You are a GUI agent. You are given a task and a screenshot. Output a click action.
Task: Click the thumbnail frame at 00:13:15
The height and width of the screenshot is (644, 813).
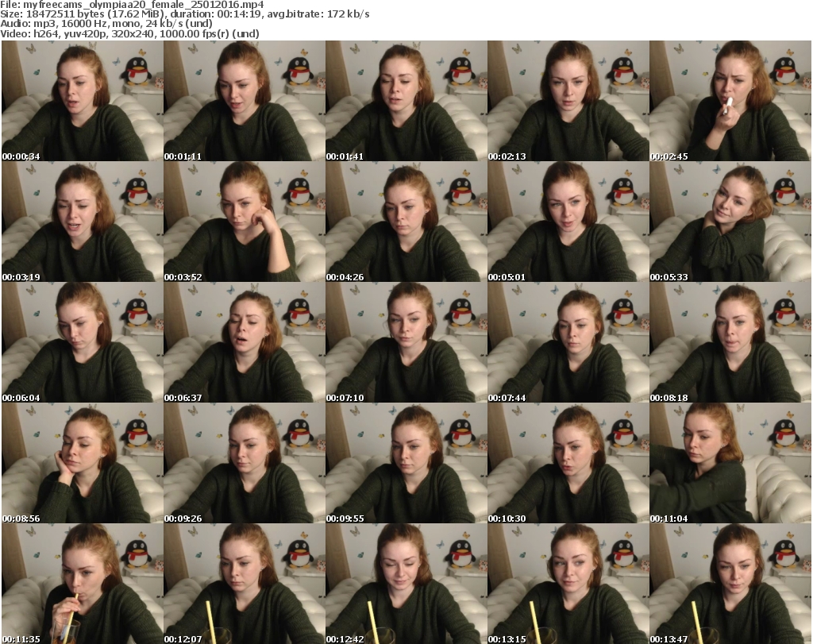pos(568,584)
